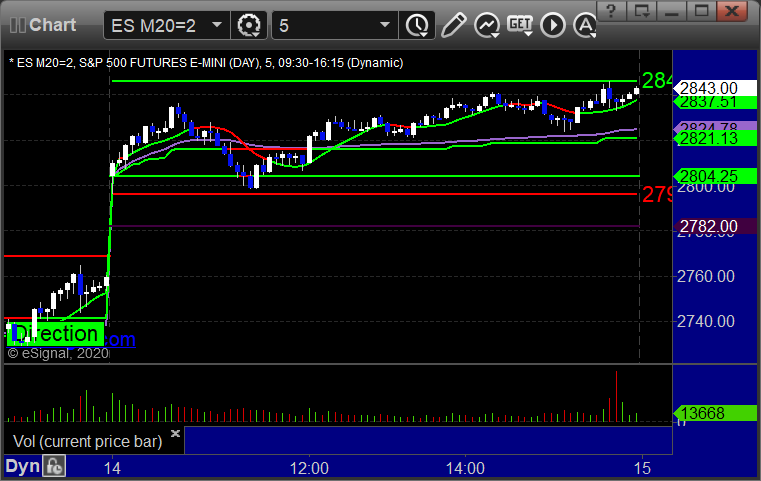Open the alerts 'A' circle icon

click(585, 25)
